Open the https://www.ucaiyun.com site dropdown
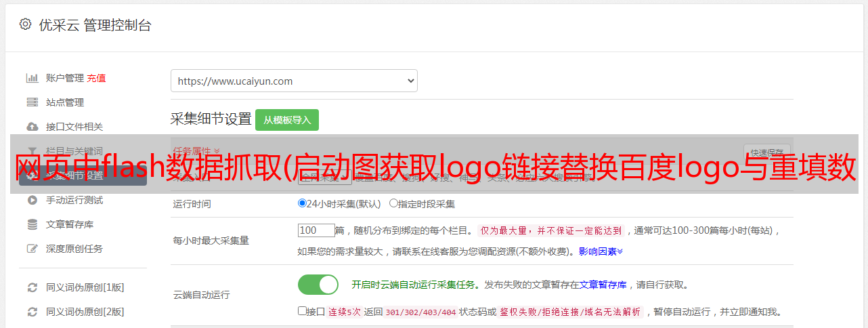This screenshot has height=328, width=868. point(294,81)
